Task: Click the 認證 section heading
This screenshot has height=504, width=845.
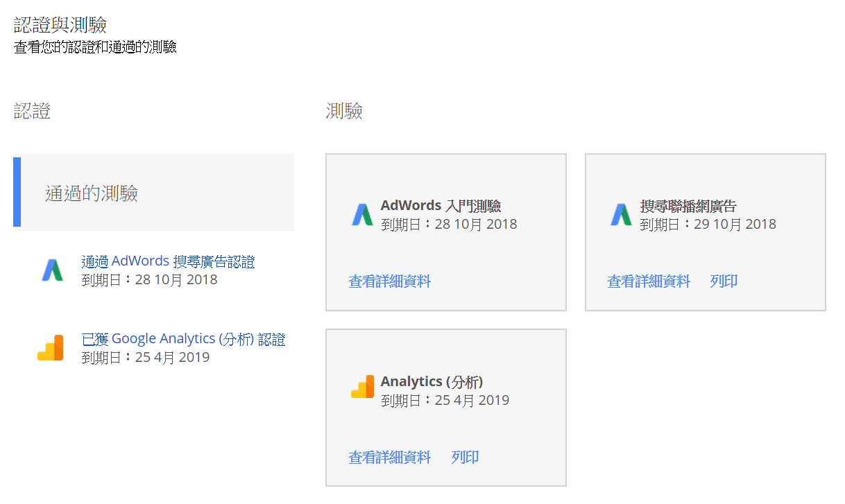Action: (x=32, y=111)
